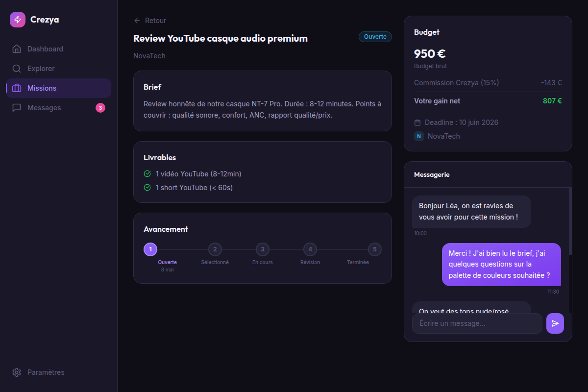Click the Explorer magnifier icon
Screen dimensions: 588x392
pos(17,69)
